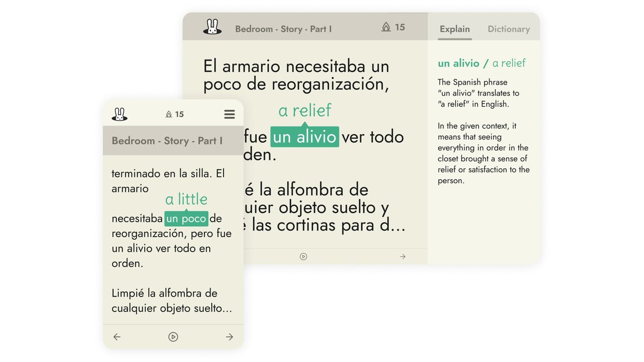Play audio in desktop reader footer

[303, 256]
